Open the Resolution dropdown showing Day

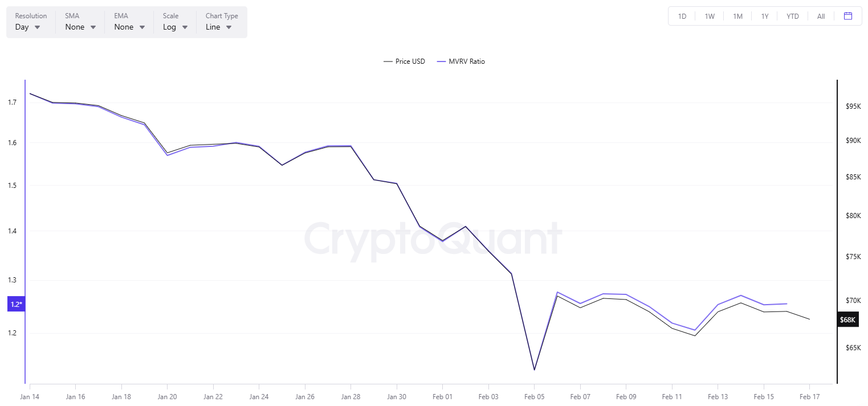[x=28, y=27]
